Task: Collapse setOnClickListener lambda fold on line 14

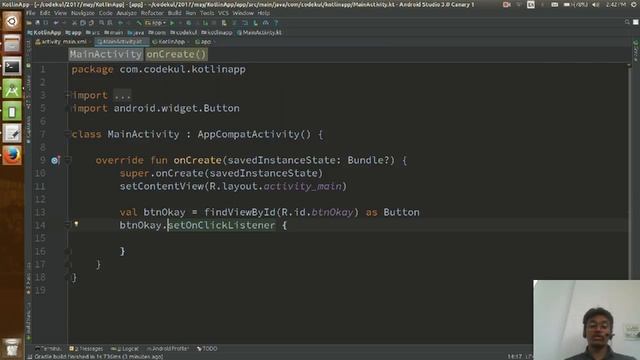Action: pos(68,225)
